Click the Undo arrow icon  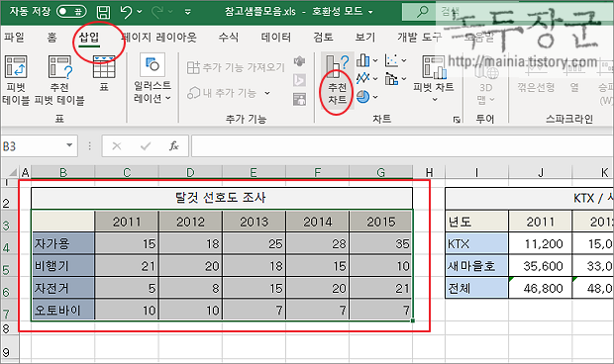pos(127,12)
